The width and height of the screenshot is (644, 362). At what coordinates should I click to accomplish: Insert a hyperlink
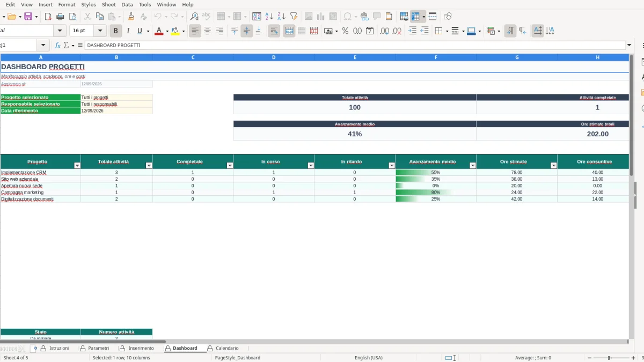[364, 17]
